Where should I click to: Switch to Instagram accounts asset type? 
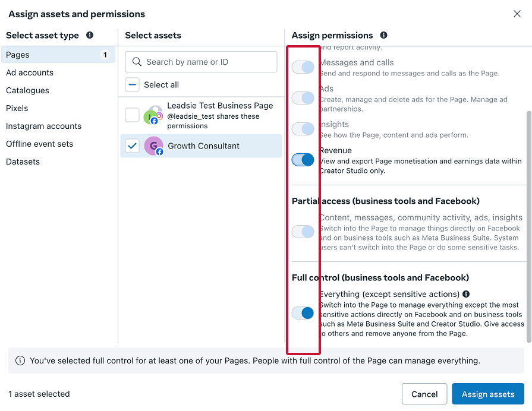tap(45, 126)
